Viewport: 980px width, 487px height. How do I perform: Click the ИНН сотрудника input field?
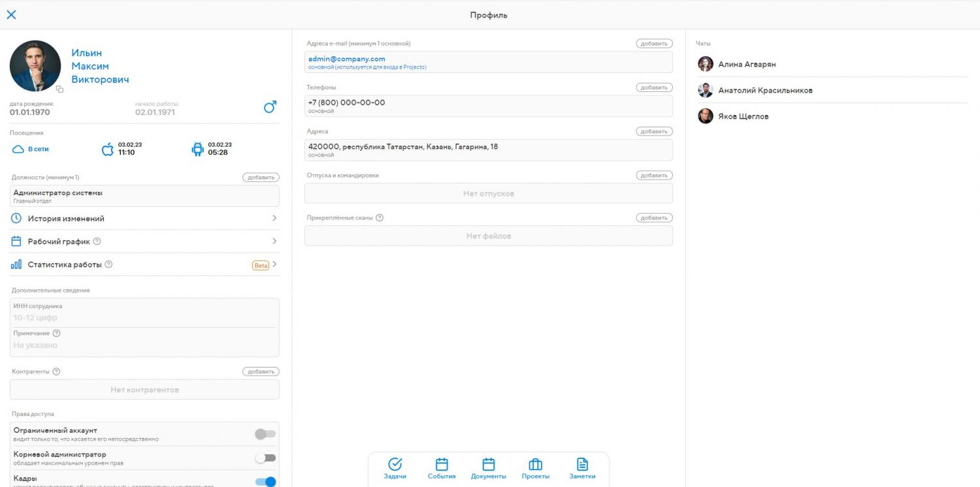coord(144,318)
